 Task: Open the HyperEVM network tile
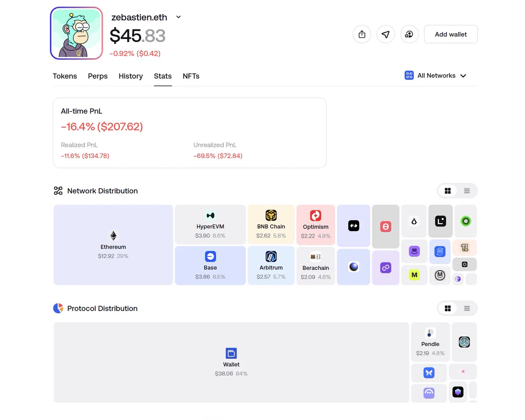(210, 224)
